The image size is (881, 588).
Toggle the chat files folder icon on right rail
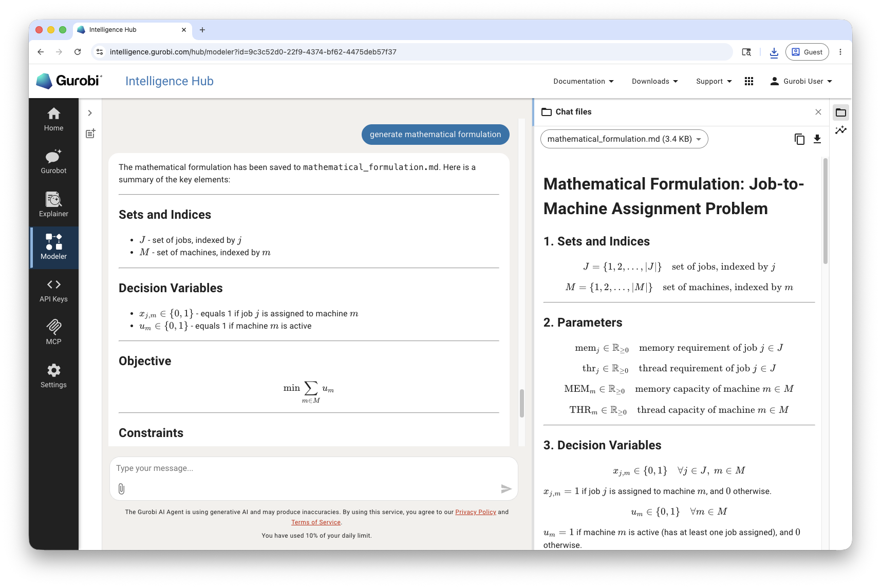841,112
